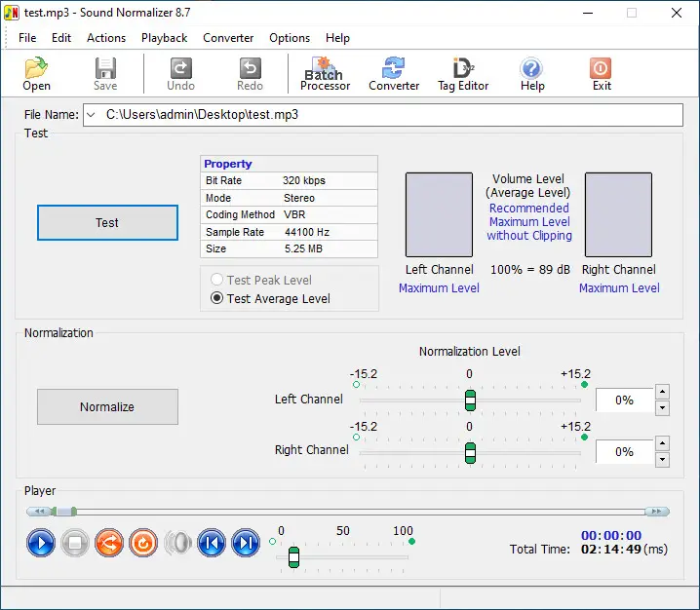Click the Sound Normalizer app icon in title bar
This screenshot has height=610, width=700.
click(12, 13)
